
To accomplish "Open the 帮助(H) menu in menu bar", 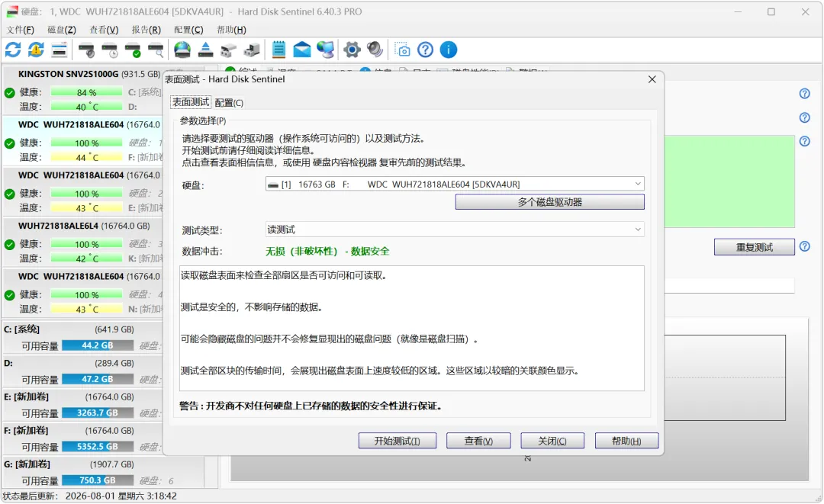I will (x=231, y=30).
